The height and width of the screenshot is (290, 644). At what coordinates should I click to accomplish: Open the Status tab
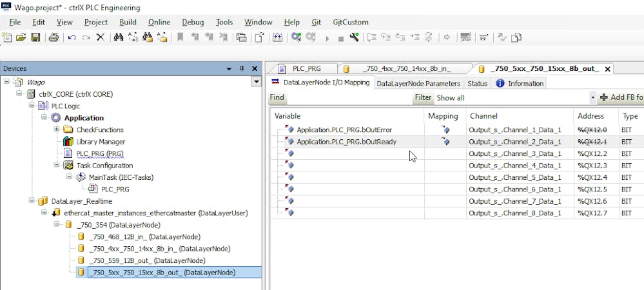(x=477, y=83)
